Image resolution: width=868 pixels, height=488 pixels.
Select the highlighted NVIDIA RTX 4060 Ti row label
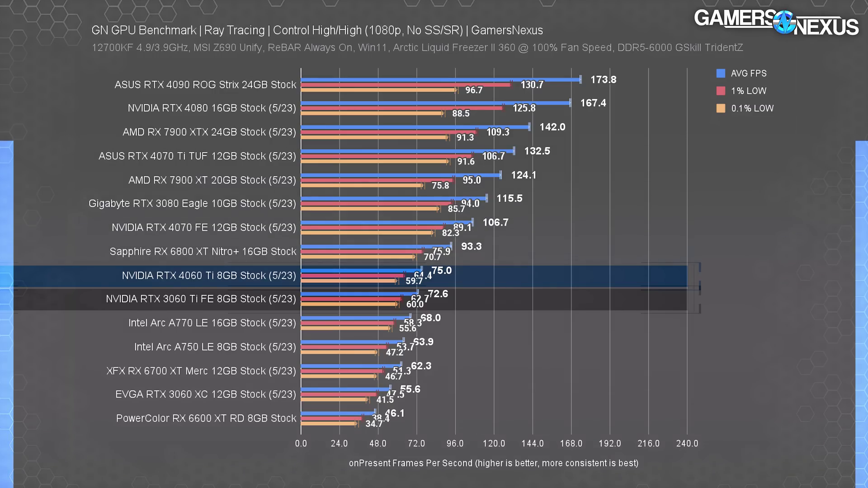[209, 276]
